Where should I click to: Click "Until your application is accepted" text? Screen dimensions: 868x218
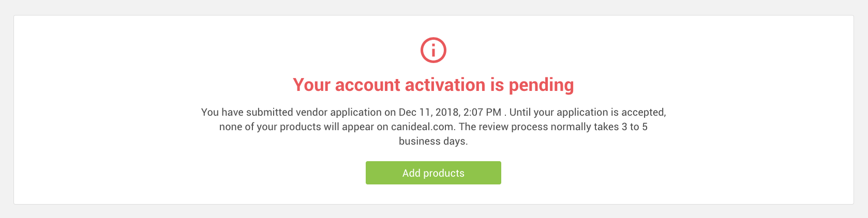click(x=588, y=112)
